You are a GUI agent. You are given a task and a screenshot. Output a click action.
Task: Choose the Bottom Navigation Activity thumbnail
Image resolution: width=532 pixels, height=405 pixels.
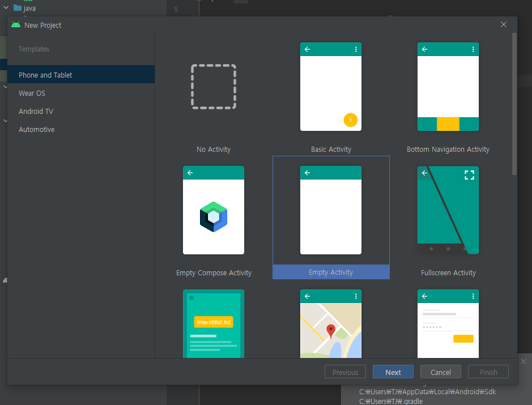pyautogui.click(x=448, y=87)
